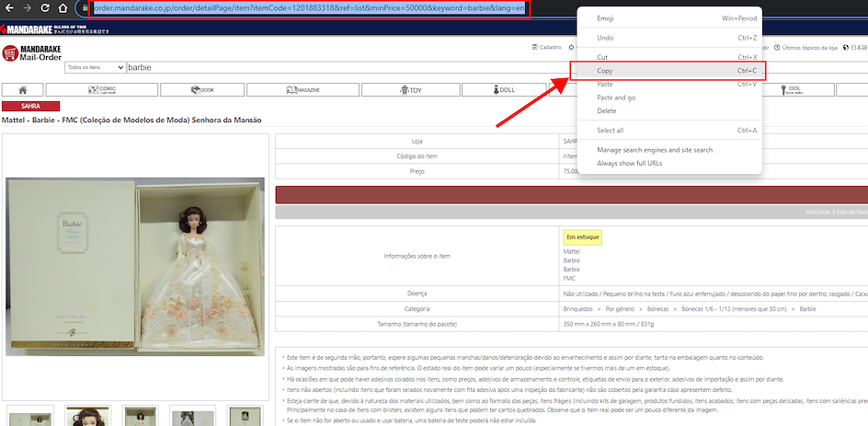This screenshot has width=868, height=426.
Task: Open the MAGAZINE category tab
Action: tap(303, 90)
